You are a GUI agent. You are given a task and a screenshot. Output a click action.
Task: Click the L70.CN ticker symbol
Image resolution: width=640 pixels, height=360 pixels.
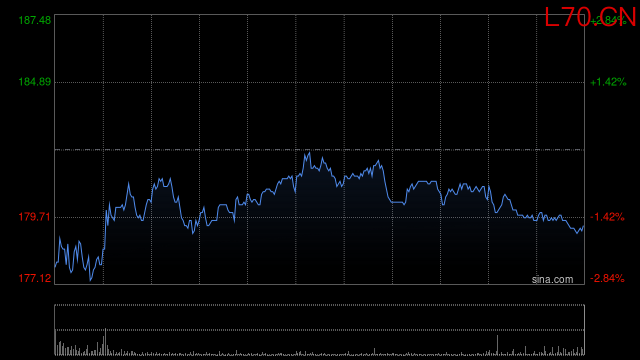590,17
